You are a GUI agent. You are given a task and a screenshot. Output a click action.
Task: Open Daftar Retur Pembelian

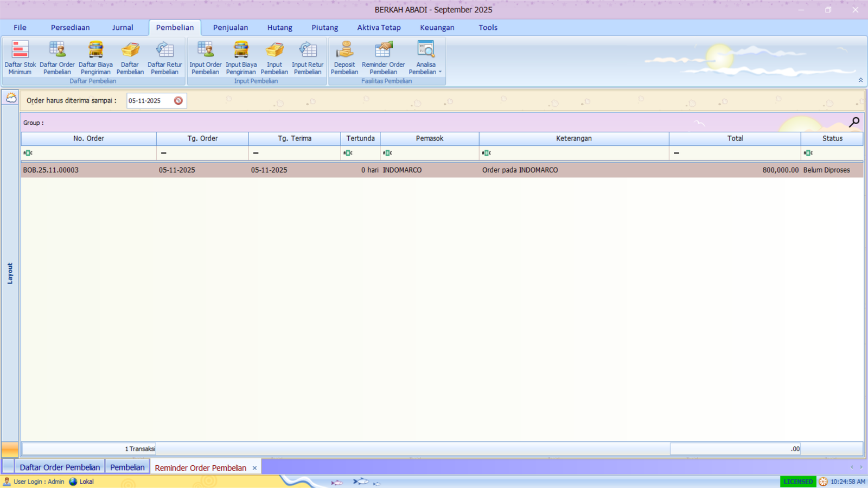coord(164,57)
